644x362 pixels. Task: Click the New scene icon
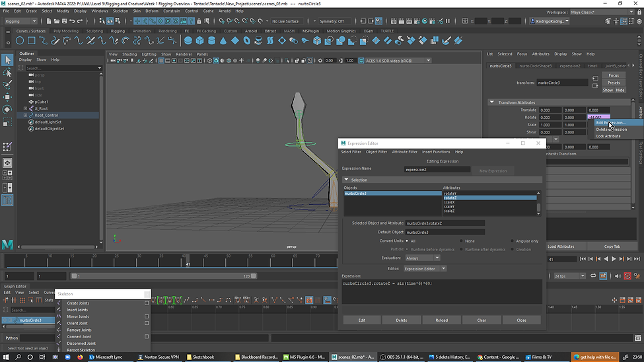click(48, 21)
